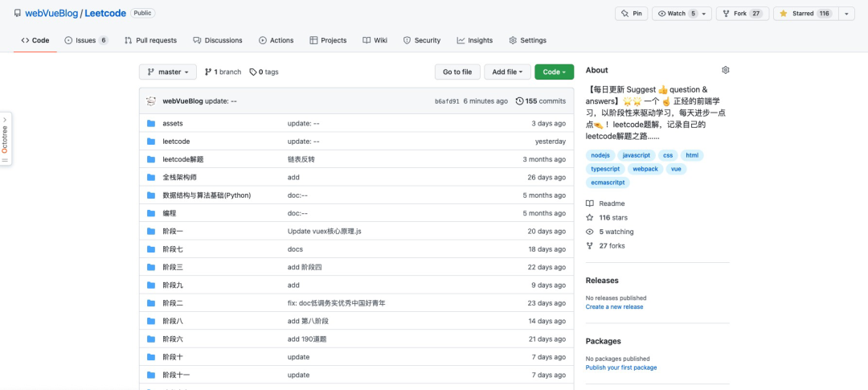Open the leetcode folder name
Viewport: 868px width, 390px height.
[x=176, y=142]
